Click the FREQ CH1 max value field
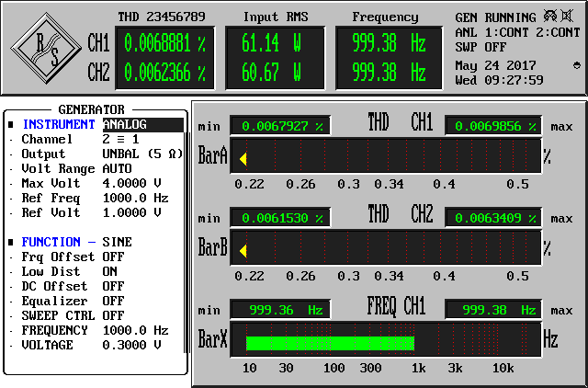The height and width of the screenshot is (388, 588). click(493, 310)
